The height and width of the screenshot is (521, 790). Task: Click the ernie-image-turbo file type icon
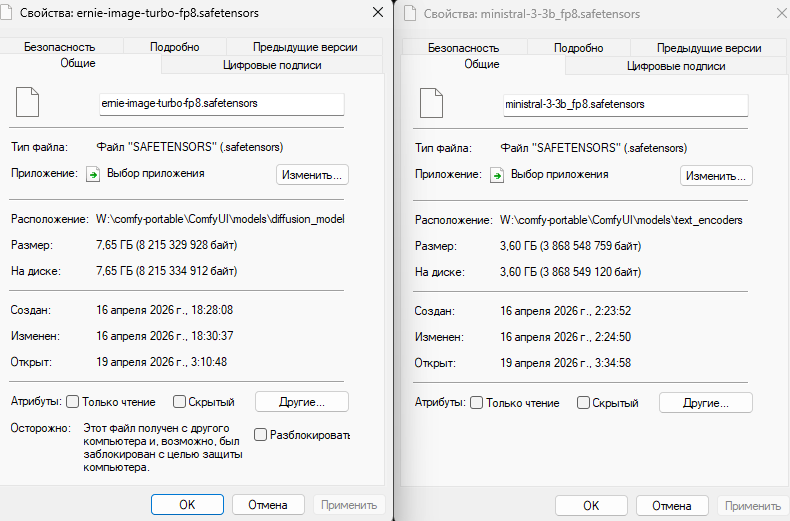[x=27, y=102]
